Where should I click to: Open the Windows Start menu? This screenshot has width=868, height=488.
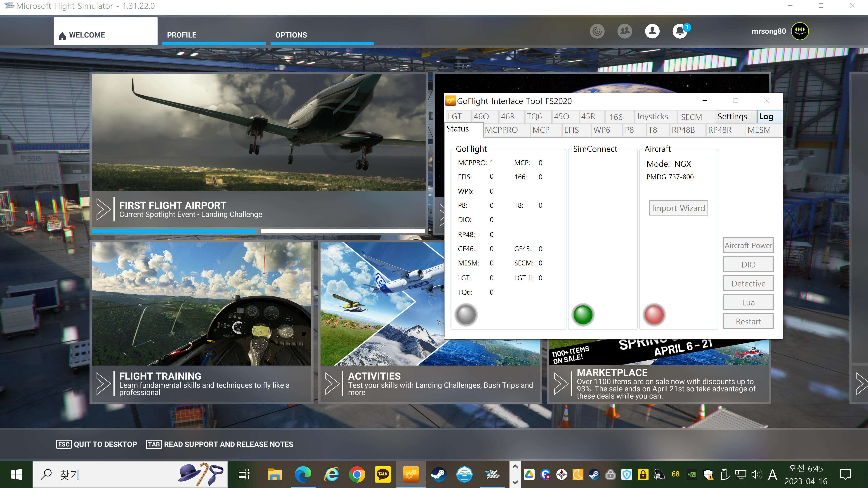coord(16,474)
